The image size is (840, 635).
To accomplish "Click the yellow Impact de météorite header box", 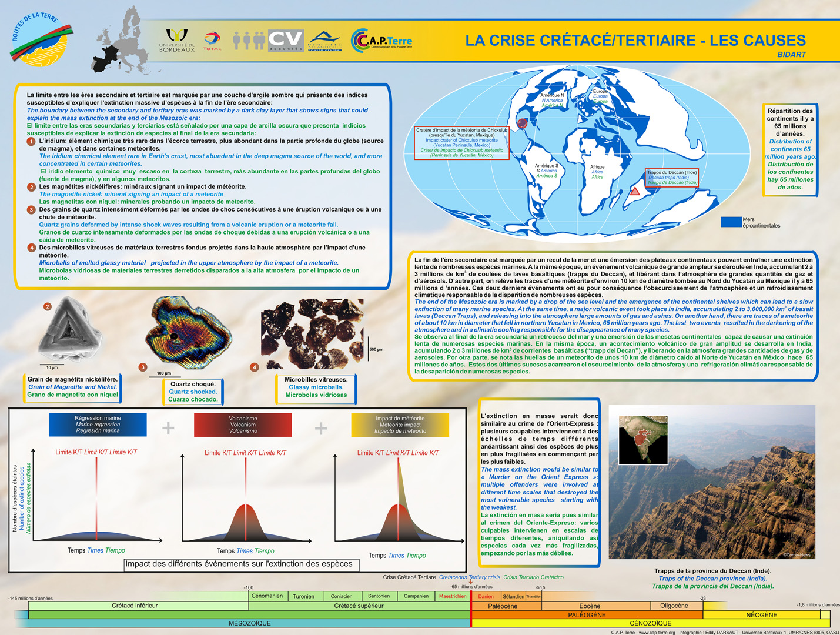I will (400, 425).
